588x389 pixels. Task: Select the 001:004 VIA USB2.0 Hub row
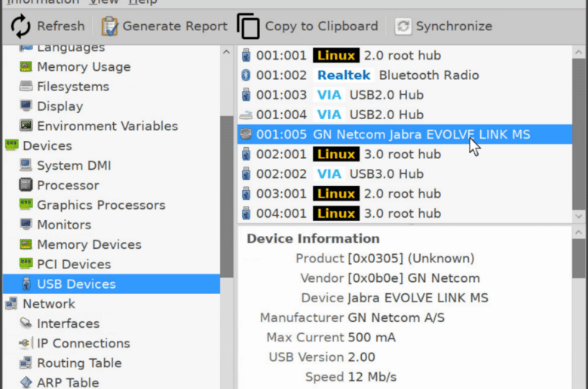[405, 115]
